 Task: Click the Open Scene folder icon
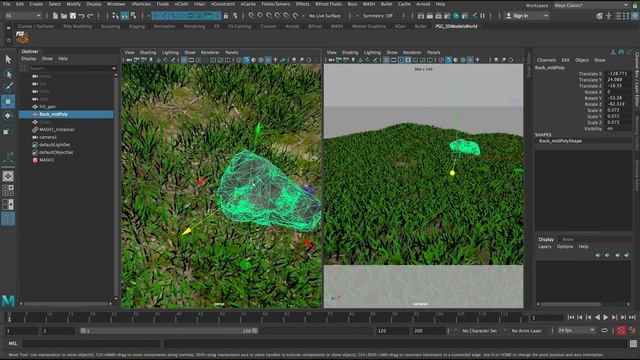(x=64, y=16)
